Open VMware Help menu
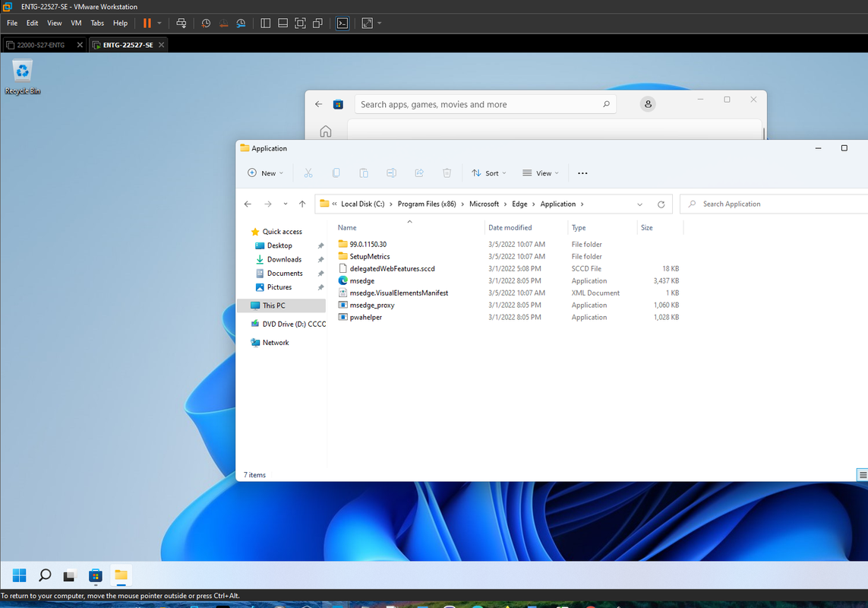Image resolution: width=868 pixels, height=608 pixels. (120, 24)
